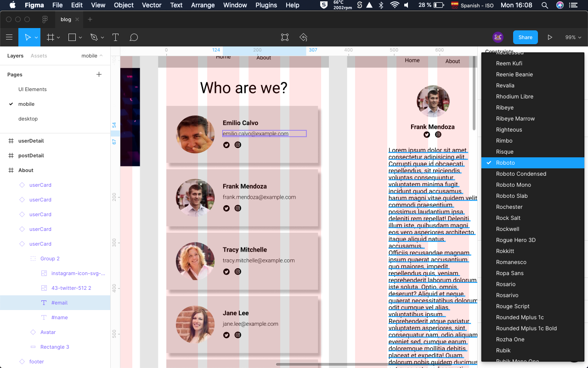Click the Edit object icon in toolbar

(285, 37)
